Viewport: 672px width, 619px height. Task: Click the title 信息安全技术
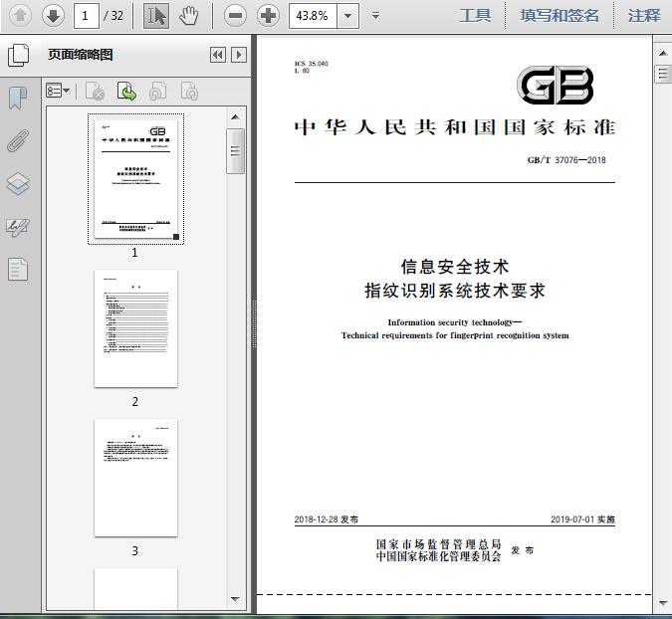(x=455, y=267)
